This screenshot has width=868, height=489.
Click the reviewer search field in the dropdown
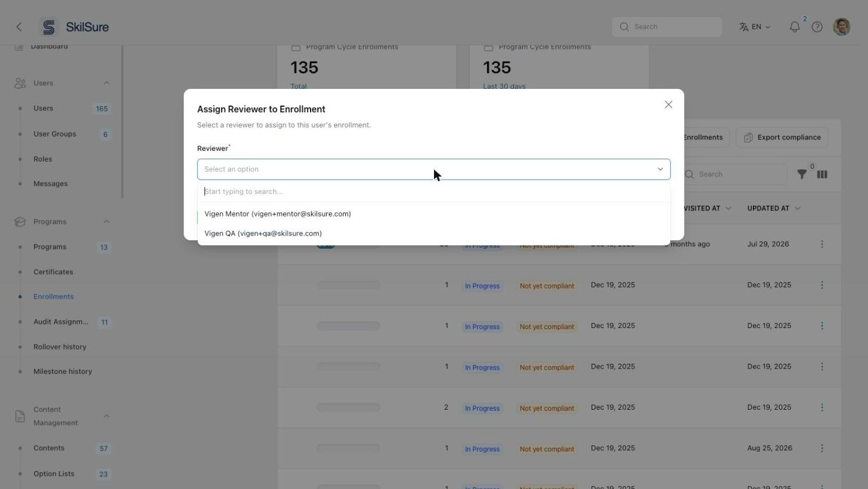point(433,191)
